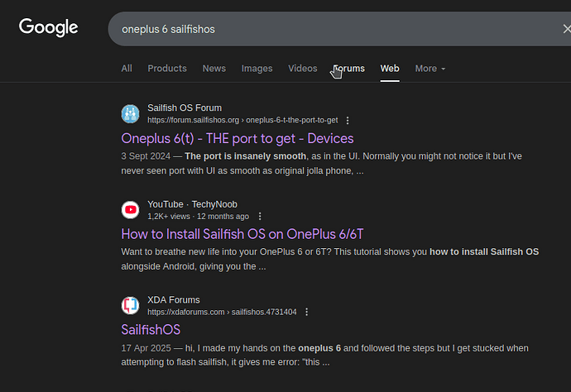Screen dimensions: 571x392
Task: Open the Oneplus 6(t) - THE port to get link
Action: point(238,138)
